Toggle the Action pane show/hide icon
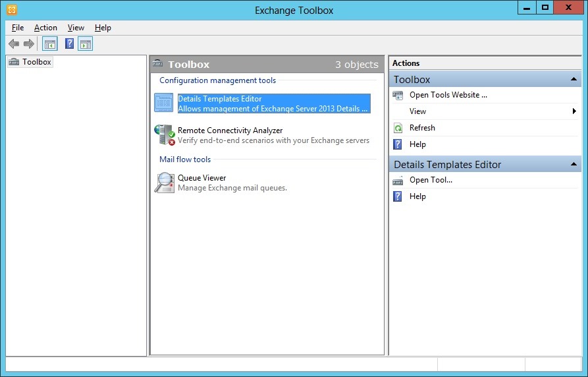Image resolution: width=588 pixels, height=377 pixels. [x=86, y=44]
